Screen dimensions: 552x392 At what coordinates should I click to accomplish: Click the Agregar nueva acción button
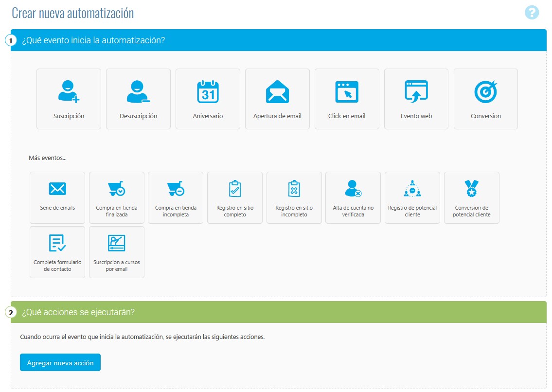pyautogui.click(x=60, y=362)
